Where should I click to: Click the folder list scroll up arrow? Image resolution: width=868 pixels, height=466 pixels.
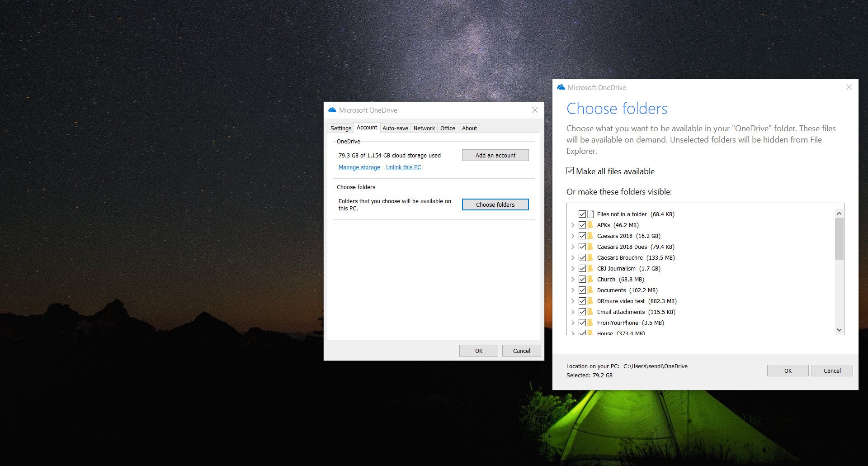click(x=839, y=213)
